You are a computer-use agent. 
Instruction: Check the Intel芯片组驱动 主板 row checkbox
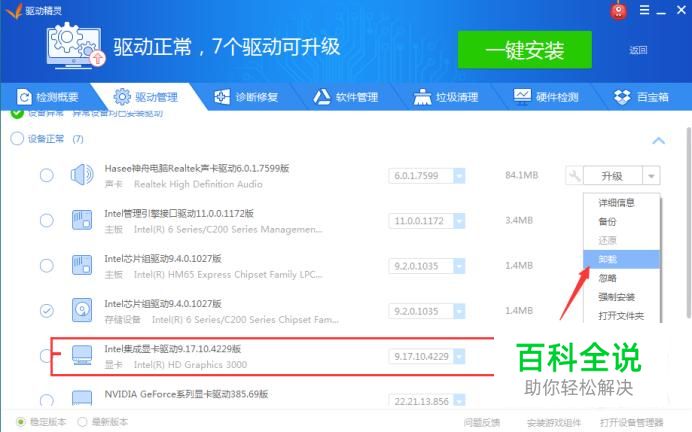[47, 266]
